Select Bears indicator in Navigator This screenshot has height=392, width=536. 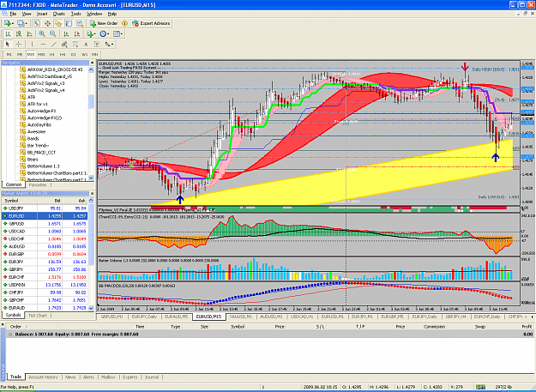(33, 160)
